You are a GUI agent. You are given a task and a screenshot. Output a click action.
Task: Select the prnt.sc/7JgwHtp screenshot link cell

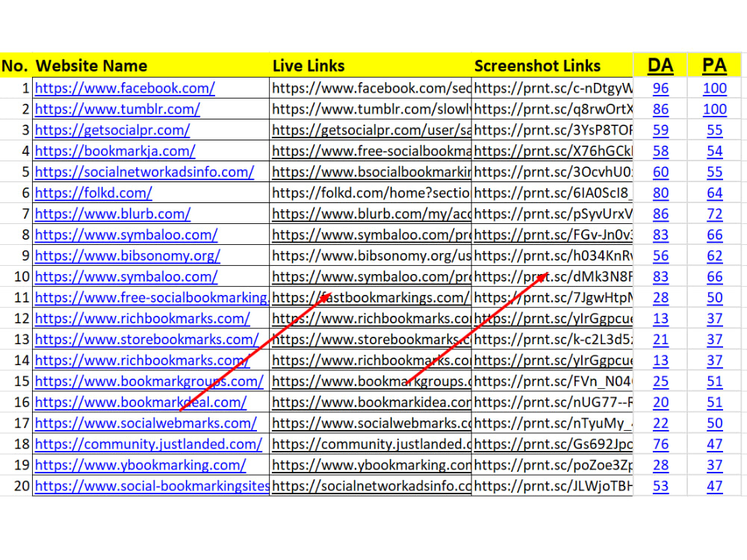tap(553, 298)
